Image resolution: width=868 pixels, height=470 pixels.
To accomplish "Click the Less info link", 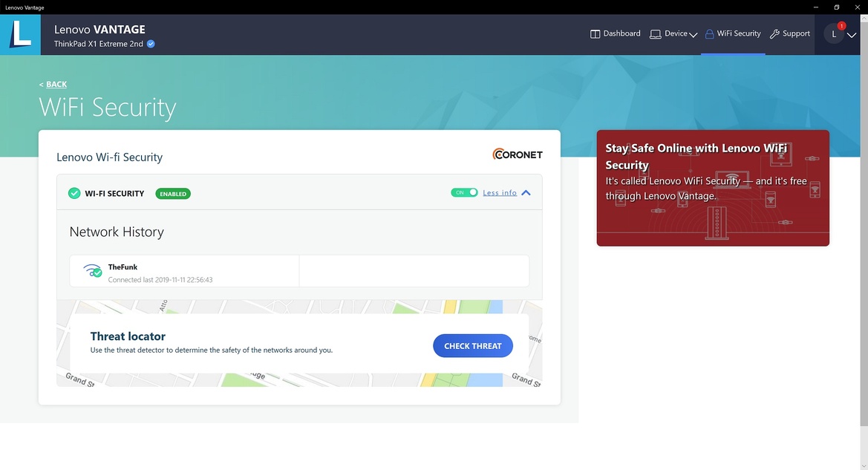I will (500, 192).
